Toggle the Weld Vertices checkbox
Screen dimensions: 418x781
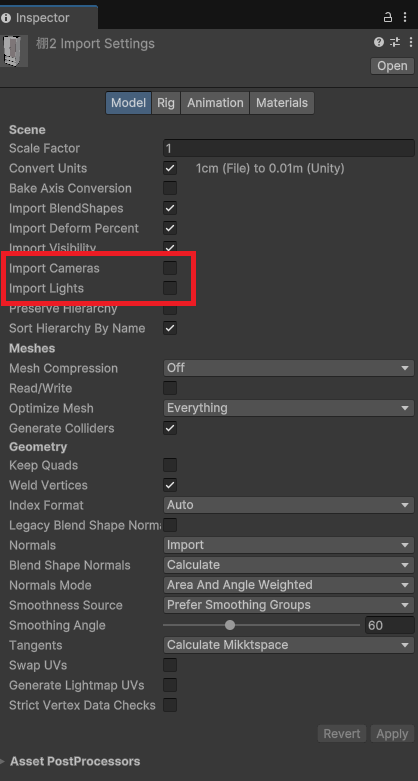point(170,485)
